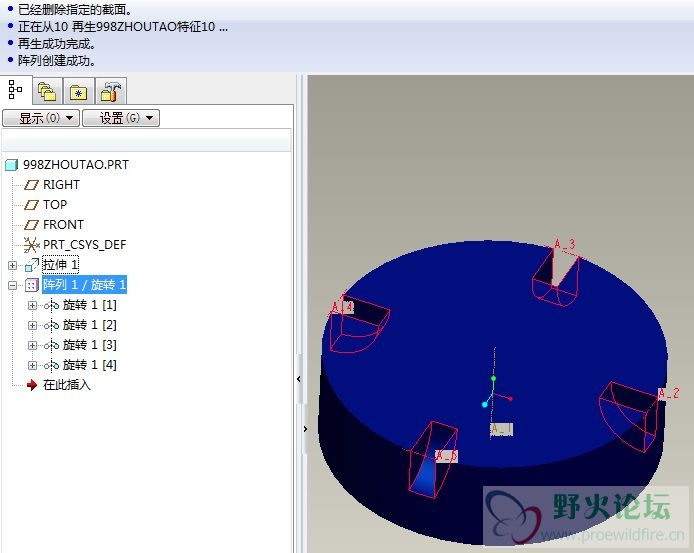Click the 正在从10 再生998ZHOUTAO特征10 message
The height and width of the screenshot is (553, 694).
123,27
